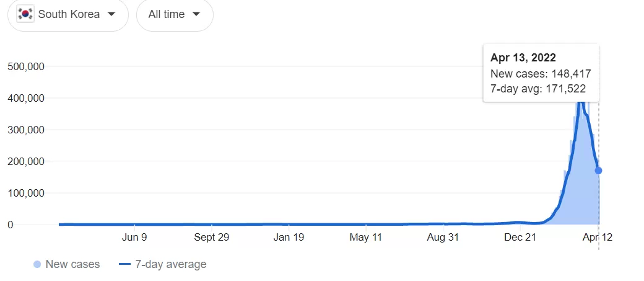Click the Apr 13, 2022 tooltip heading

coord(523,58)
